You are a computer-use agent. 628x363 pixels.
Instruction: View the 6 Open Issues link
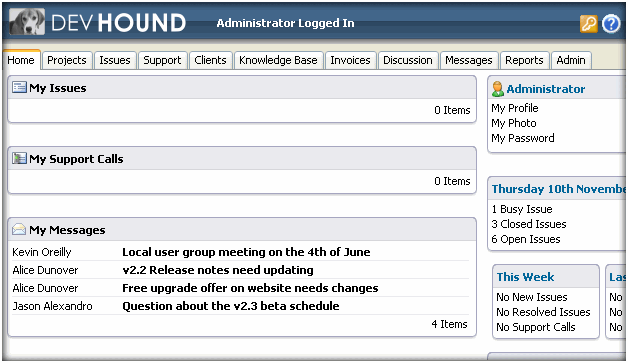pos(525,239)
